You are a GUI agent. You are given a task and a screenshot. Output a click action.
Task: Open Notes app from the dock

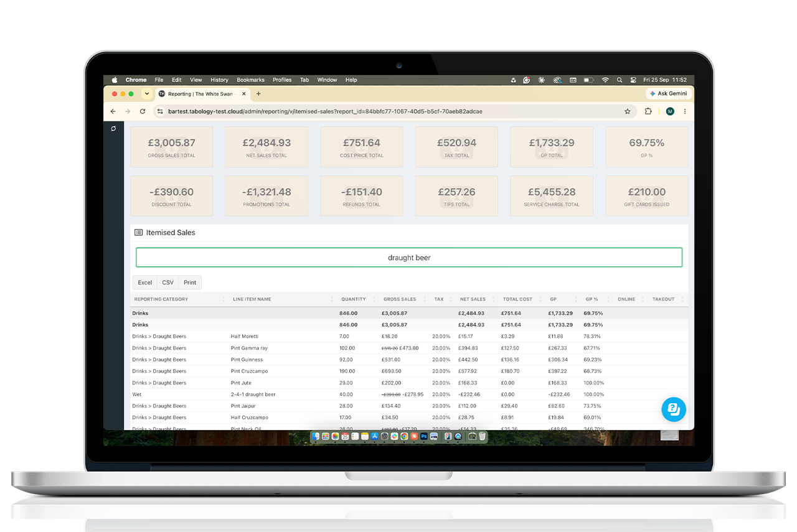pyautogui.click(x=365, y=436)
